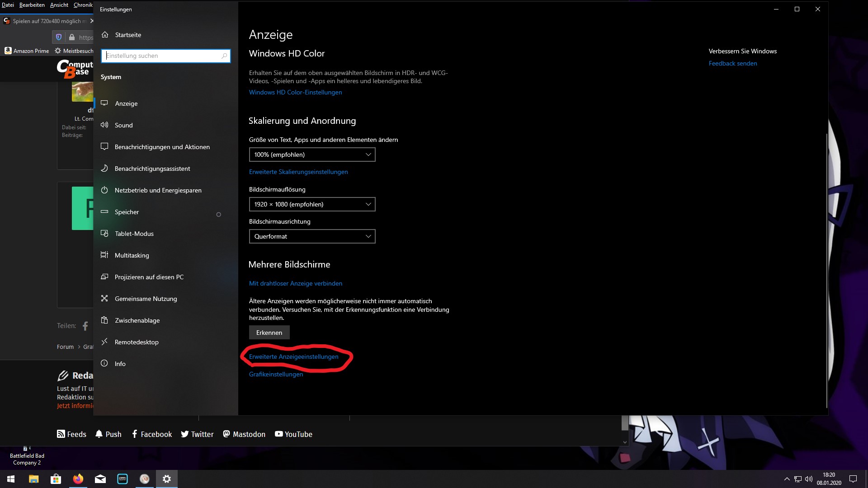Focus the Einstellung suchen search field

(x=160, y=56)
